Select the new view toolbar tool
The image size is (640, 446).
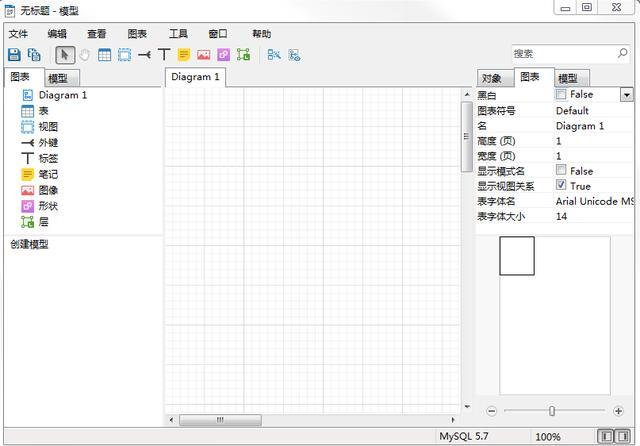[124, 55]
